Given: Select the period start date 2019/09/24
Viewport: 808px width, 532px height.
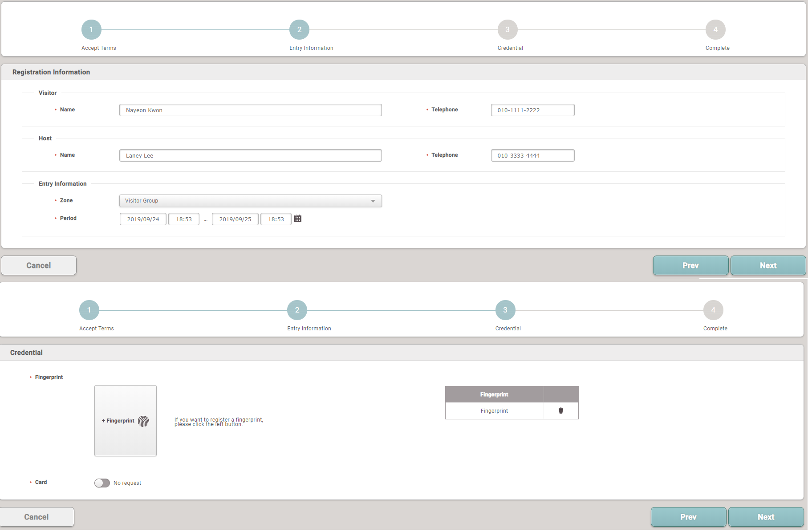Looking at the screenshot, I should 143,219.
